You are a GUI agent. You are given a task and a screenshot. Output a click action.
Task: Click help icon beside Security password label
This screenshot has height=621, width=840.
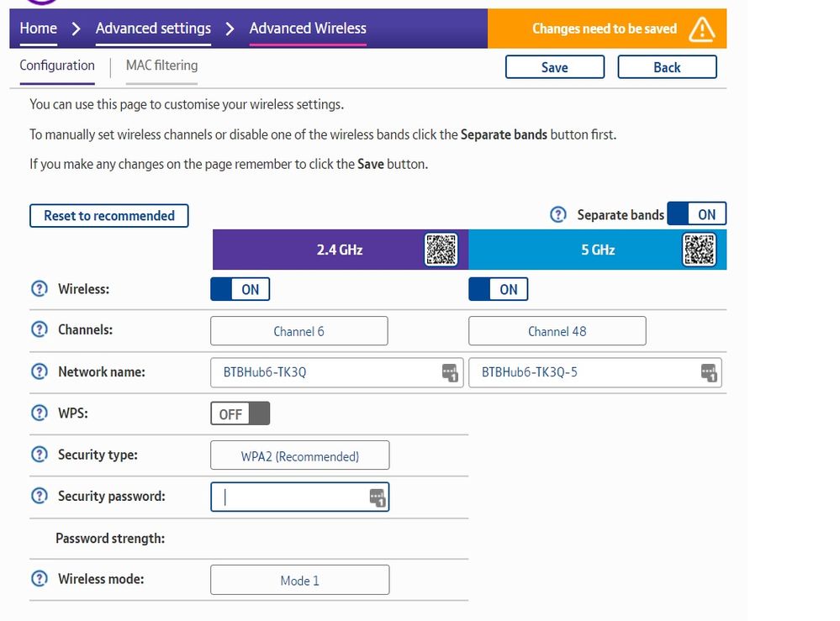point(40,496)
